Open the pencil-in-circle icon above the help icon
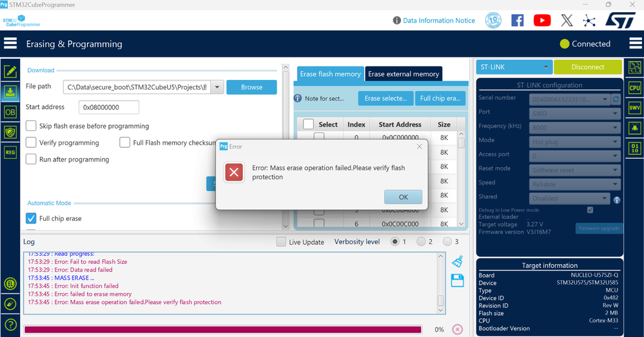644x337 pixels. point(10,305)
